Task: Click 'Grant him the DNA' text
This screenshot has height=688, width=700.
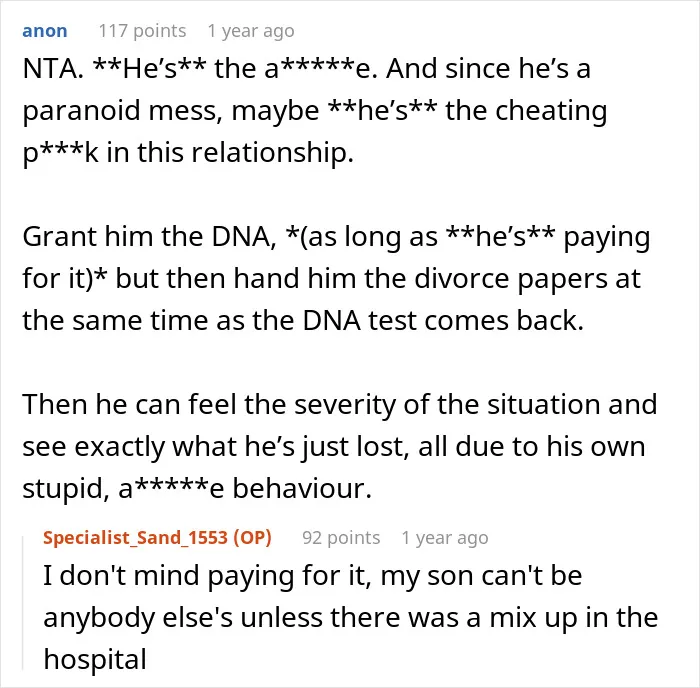Action: (149, 237)
